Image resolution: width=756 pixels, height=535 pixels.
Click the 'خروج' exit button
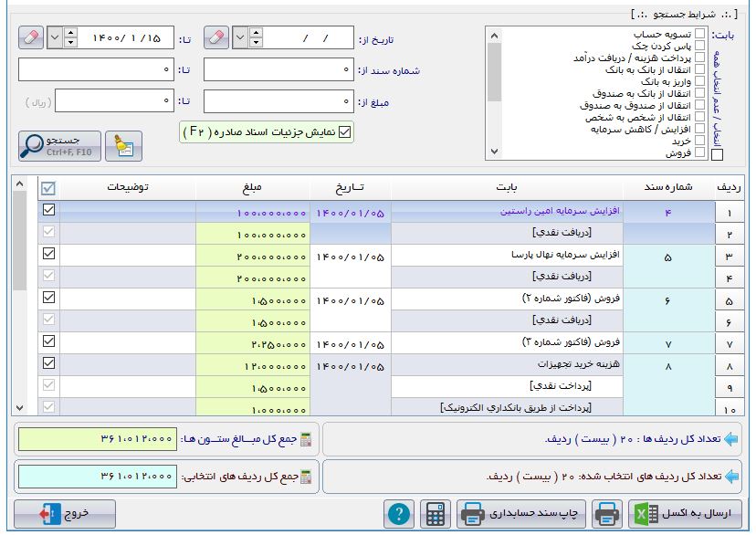click(x=64, y=514)
